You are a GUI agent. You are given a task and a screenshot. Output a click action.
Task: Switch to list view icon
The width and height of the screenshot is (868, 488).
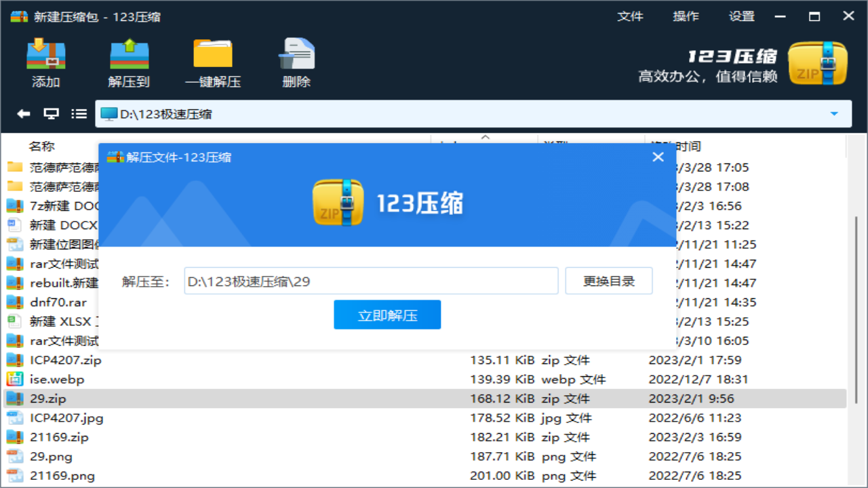click(x=79, y=114)
